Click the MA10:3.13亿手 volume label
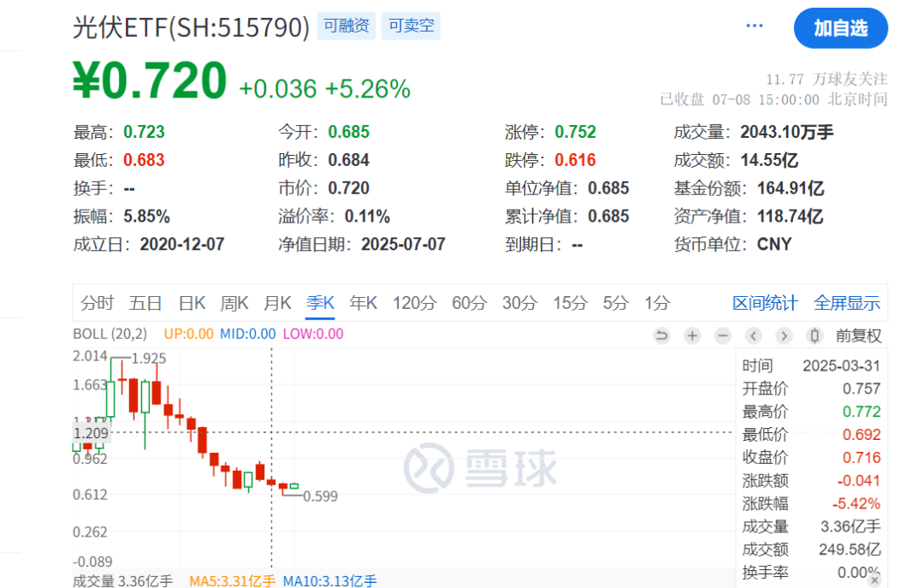924x588 pixels. pos(329,581)
